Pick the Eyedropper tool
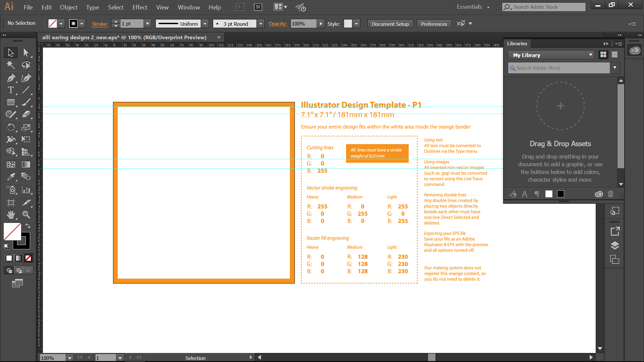644x362 pixels. pyautogui.click(x=10, y=177)
